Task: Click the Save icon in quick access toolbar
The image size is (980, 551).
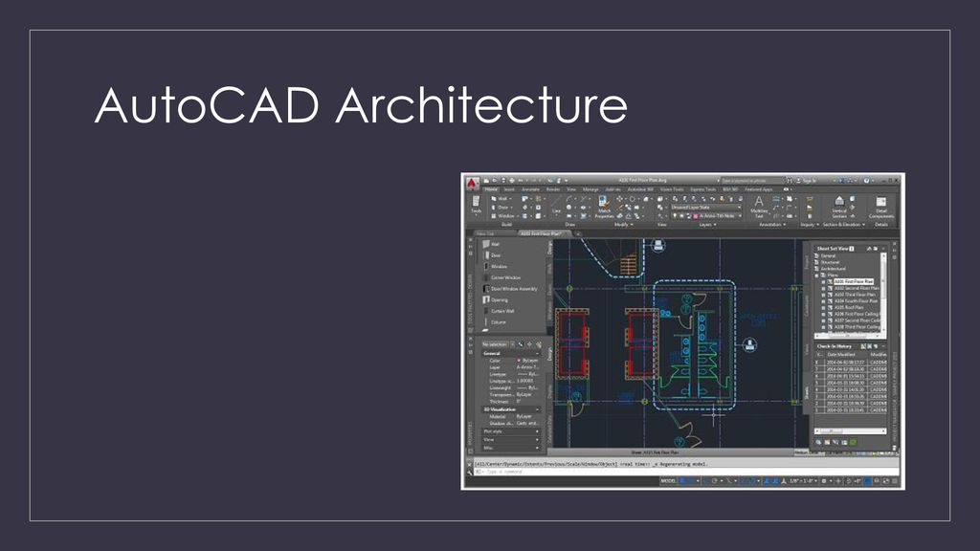Action: (x=503, y=181)
